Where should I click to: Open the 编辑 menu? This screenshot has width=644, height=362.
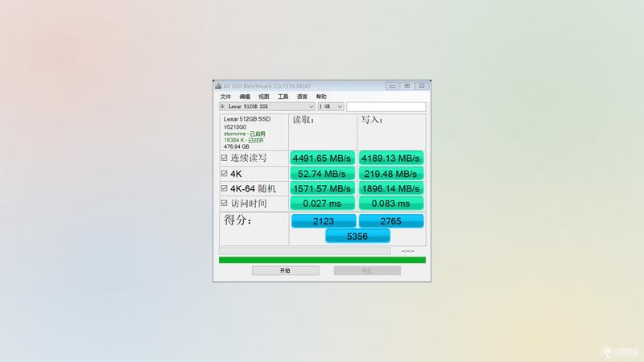(x=245, y=97)
